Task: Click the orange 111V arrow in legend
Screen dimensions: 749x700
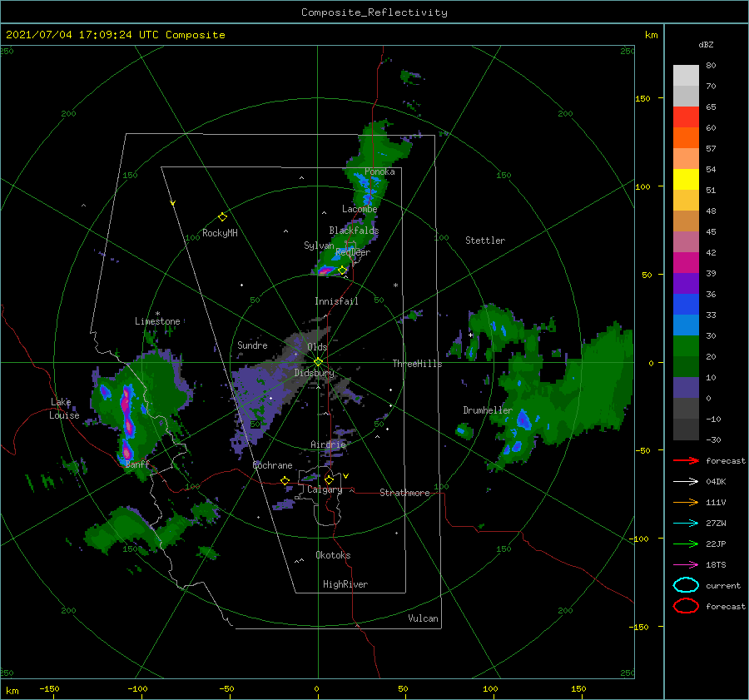Action: (x=686, y=502)
